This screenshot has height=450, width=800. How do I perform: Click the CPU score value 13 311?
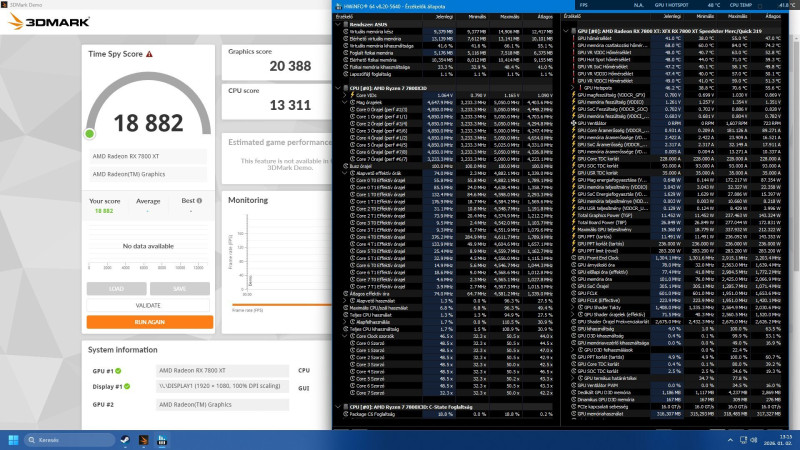point(290,105)
